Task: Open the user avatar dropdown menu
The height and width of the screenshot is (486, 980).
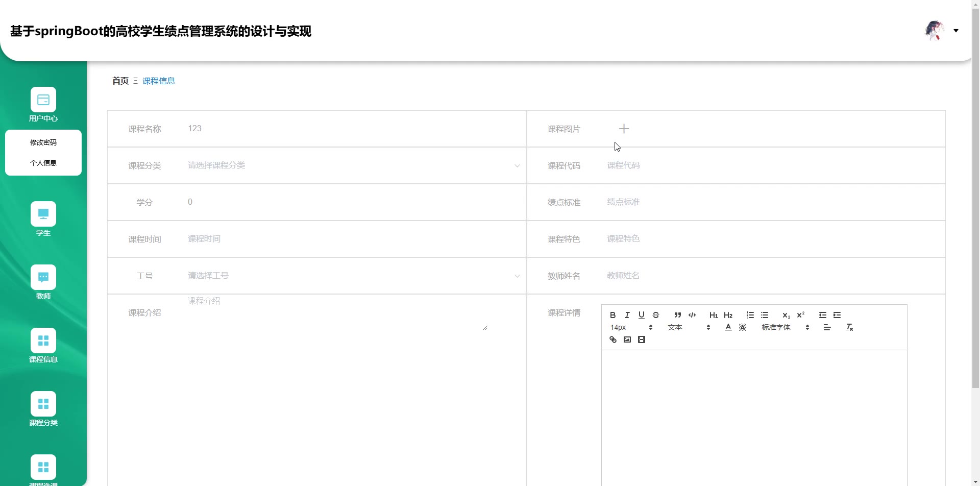Action: tap(942, 31)
